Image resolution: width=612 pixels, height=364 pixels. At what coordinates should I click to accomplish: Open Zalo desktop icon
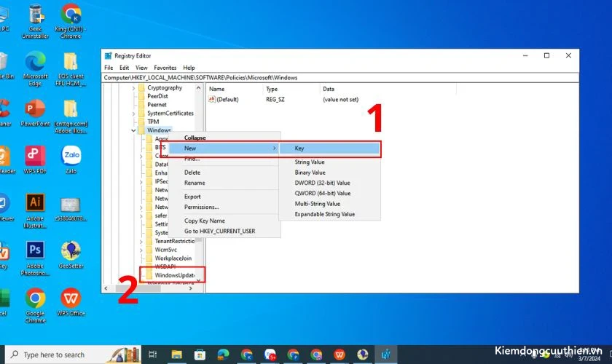(71, 160)
